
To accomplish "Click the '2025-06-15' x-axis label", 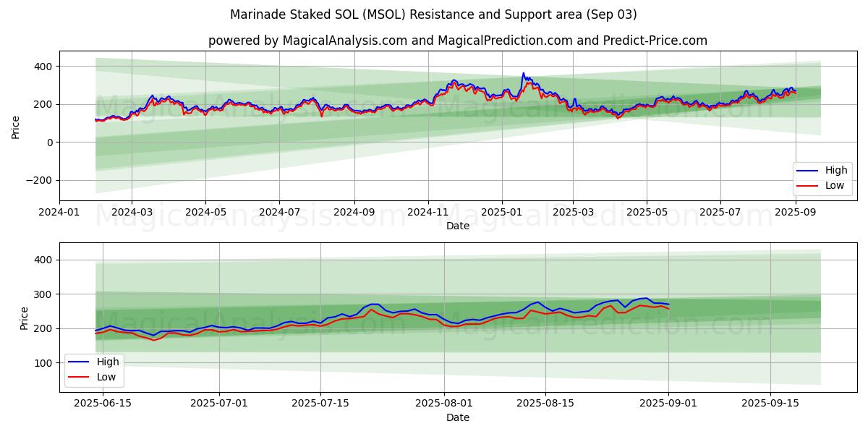I will 103,403.
